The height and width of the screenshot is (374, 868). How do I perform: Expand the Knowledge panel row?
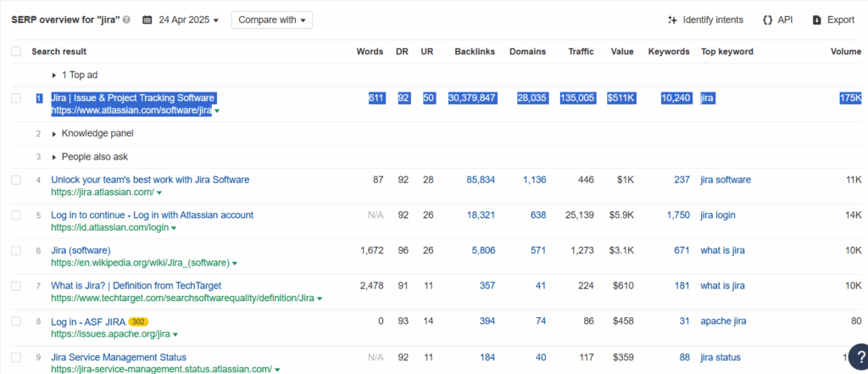(x=92, y=133)
